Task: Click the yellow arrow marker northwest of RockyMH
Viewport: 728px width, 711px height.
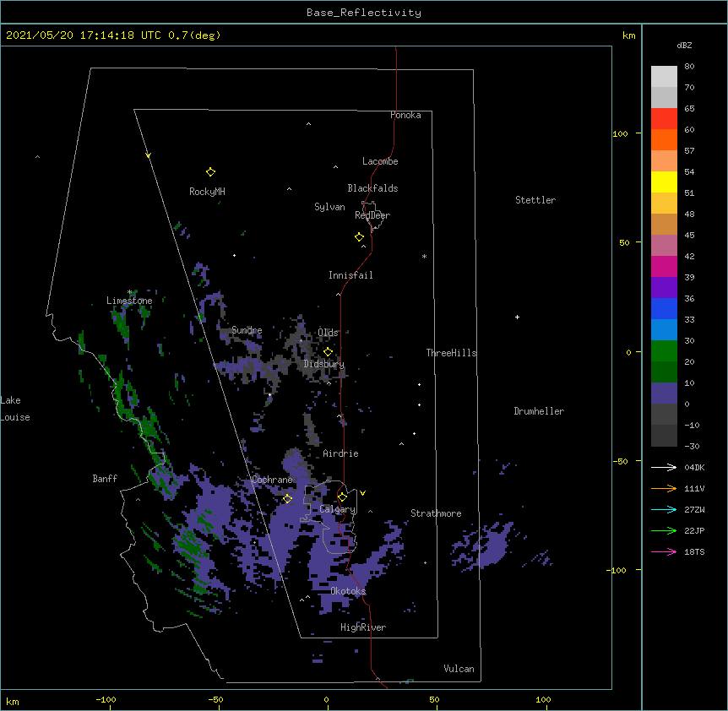Action: pos(148,155)
